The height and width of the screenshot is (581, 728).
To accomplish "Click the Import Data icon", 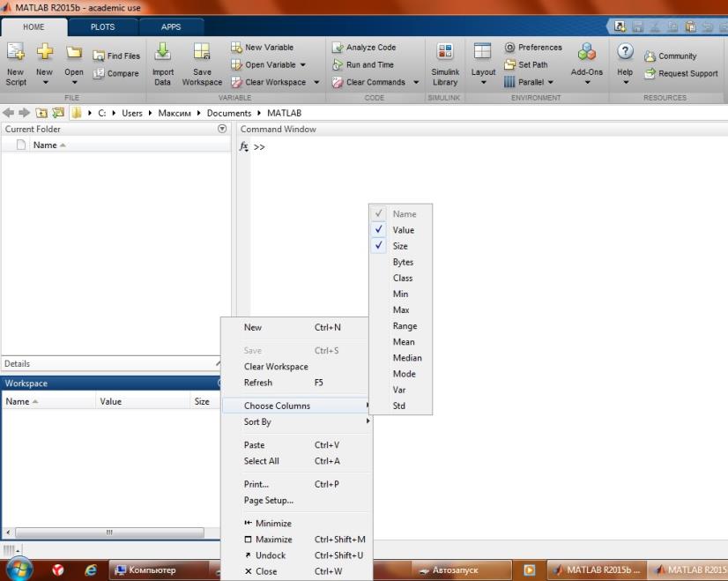I will click(162, 52).
